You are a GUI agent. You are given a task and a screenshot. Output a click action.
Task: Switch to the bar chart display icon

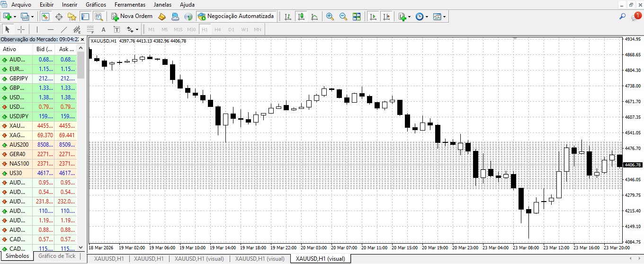(x=288, y=17)
